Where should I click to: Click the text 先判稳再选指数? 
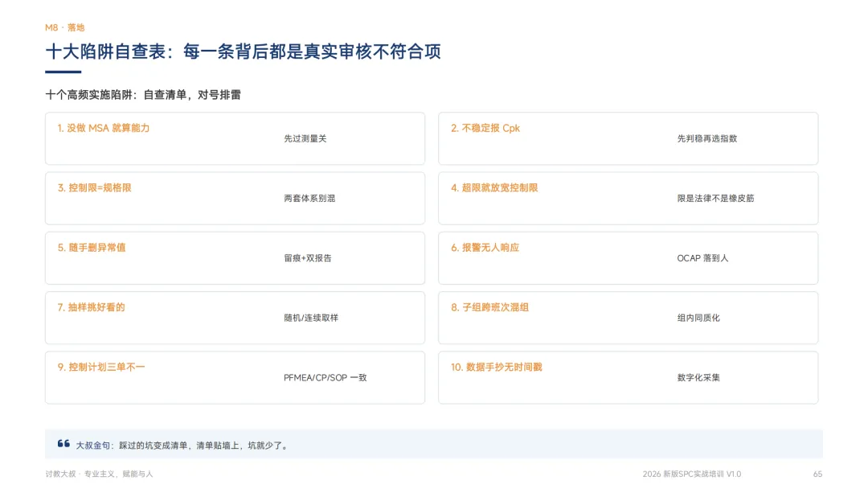pos(707,138)
